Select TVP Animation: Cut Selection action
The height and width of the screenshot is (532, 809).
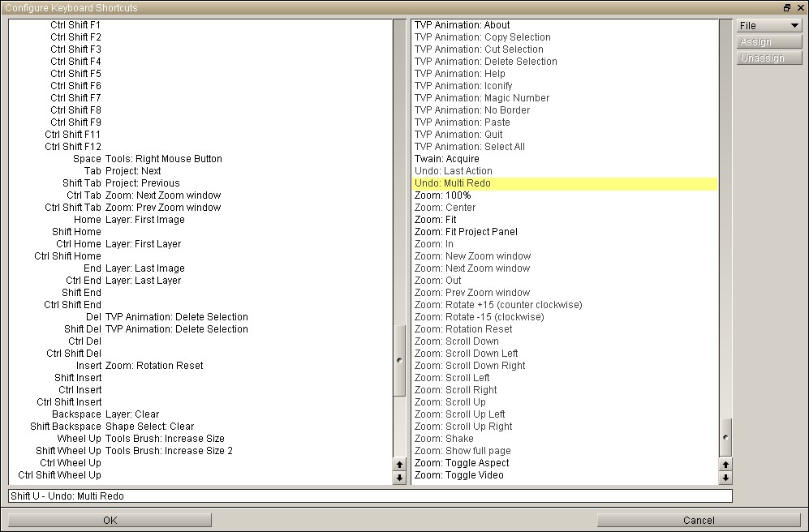tap(565, 49)
